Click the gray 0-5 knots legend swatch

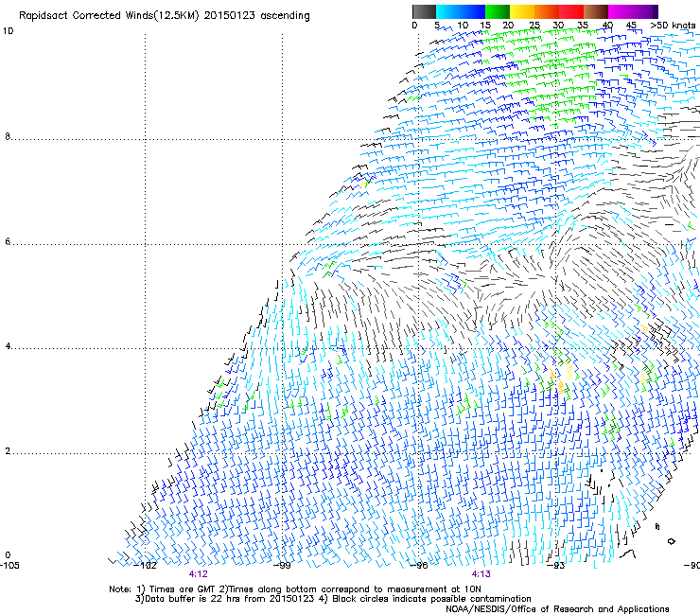tap(424, 11)
